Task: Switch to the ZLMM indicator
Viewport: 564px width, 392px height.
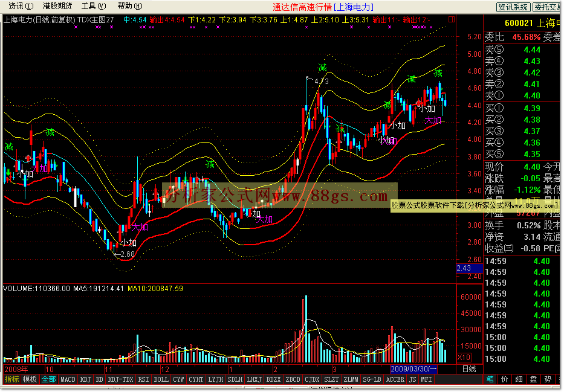Action: click(x=351, y=379)
